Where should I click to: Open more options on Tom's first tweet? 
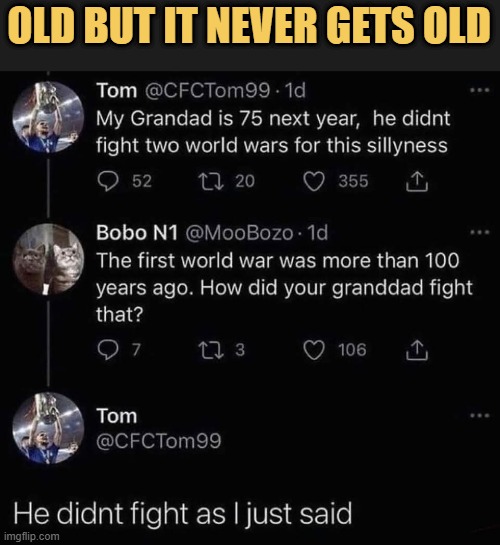click(479, 90)
